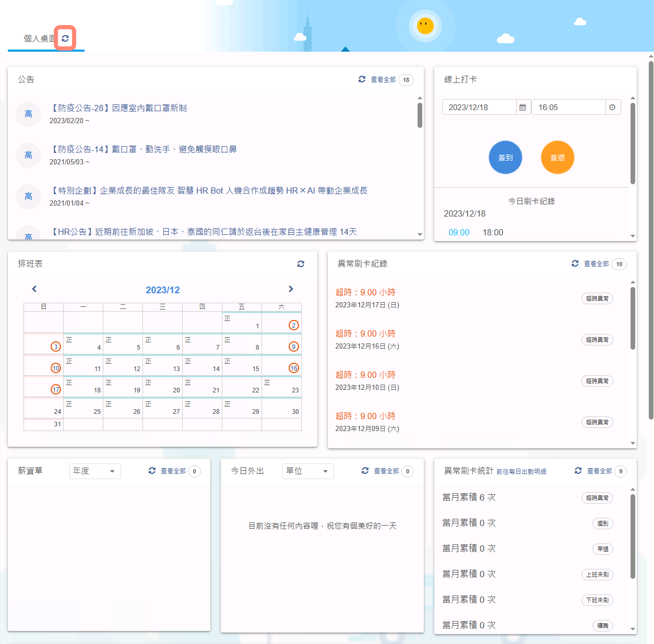Go to next month in schedule calendar
Screen dimensions: 654x644
[x=291, y=289]
